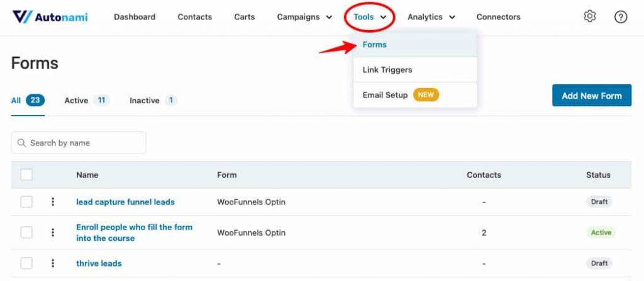The width and height of the screenshot is (644, 281).
Task: Open help via the question mark icon
Action: click(x=621, y=17)
